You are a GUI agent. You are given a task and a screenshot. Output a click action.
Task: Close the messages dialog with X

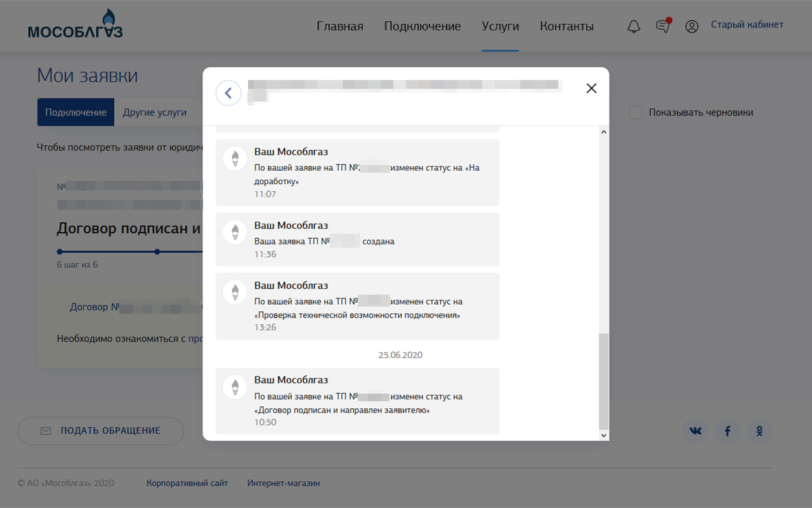point(591,88)
